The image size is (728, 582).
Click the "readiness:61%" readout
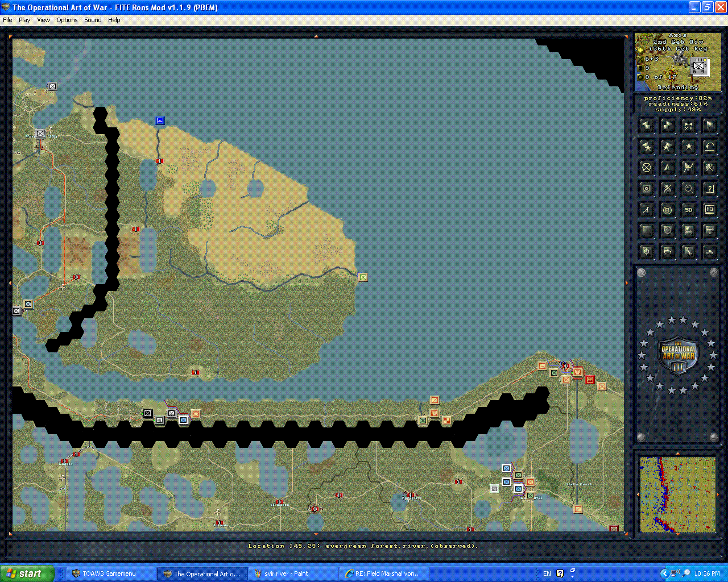click(678, 104)
